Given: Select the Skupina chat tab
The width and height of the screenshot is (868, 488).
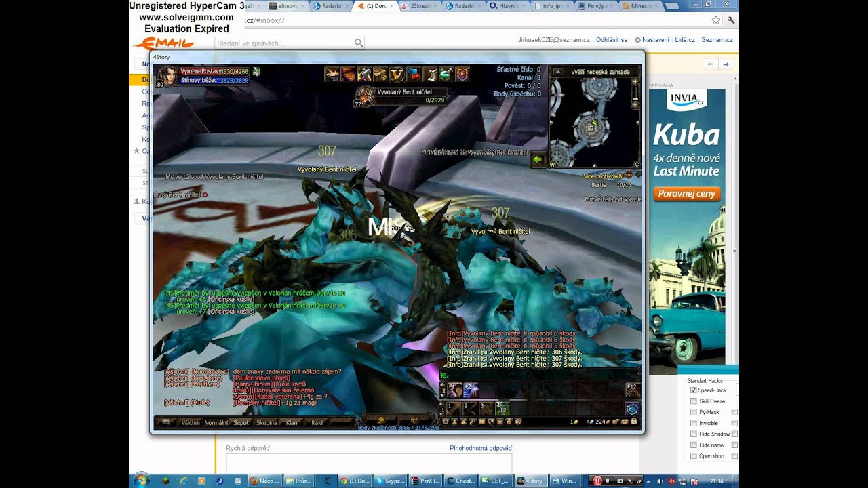Looking at the screenshot, I should 267,422.
